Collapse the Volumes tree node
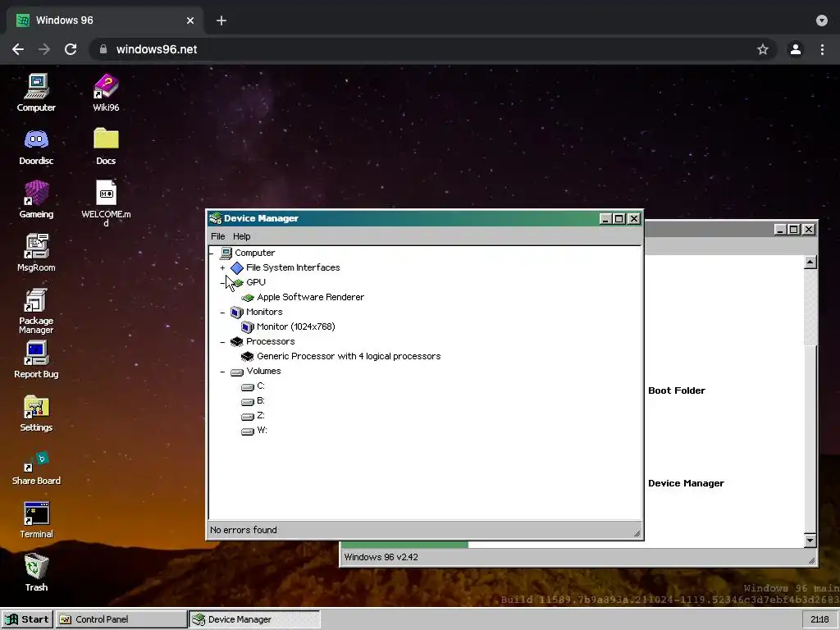The image size is (840, 630). point(222,372)
